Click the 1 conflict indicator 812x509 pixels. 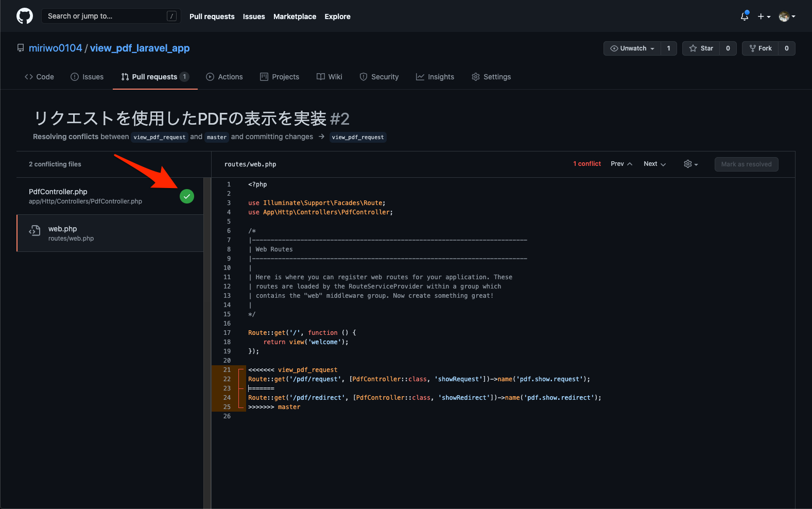(587, 164)
